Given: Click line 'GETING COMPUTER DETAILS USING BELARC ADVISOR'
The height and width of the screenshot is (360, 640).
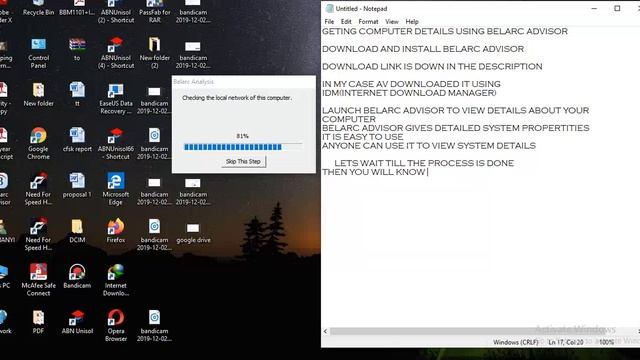Looking at the screenshot, I should 445,31.
